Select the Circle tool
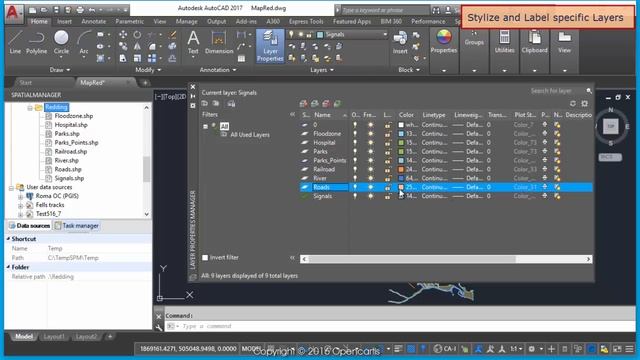The image size is (640, 360). (61, 42)
